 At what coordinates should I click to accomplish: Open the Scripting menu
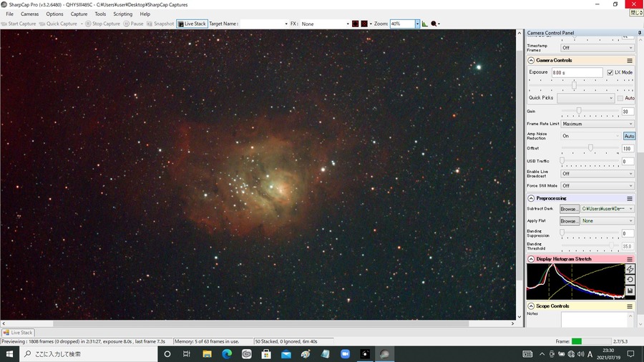pos(123,14)
